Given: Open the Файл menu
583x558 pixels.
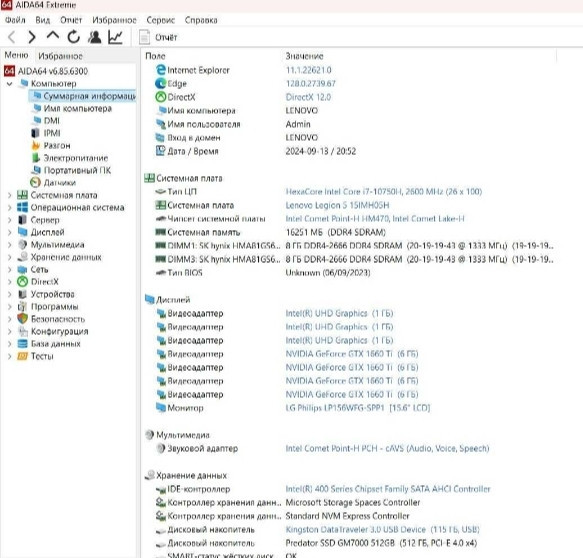Looking at the screenshot, I should 15,20.
